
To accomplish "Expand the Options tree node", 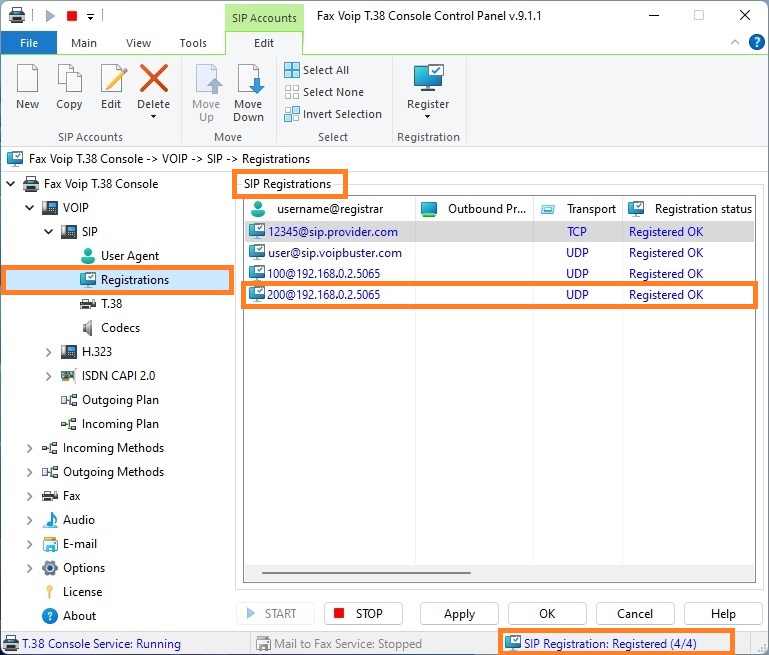I will 30,568.
